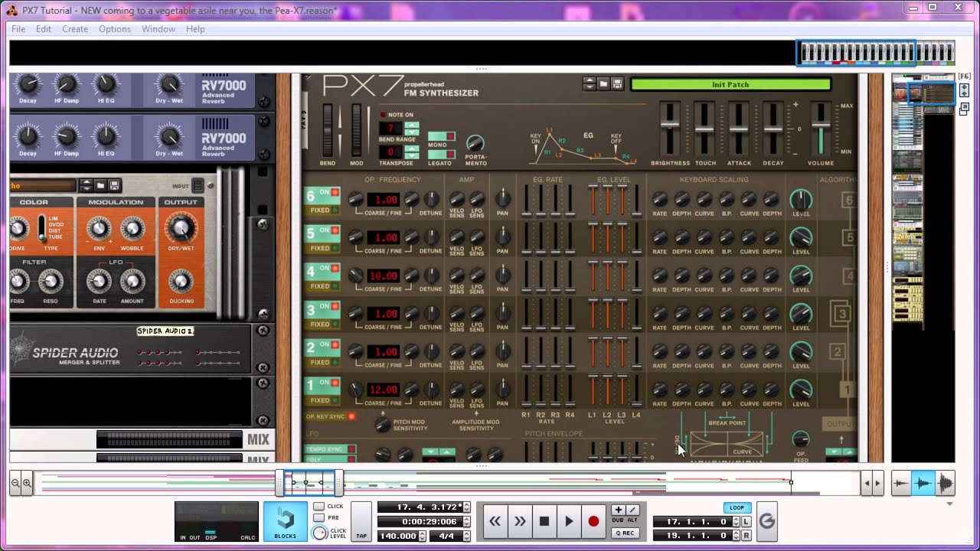
Task: Open the Create menu
Action: 75,29
